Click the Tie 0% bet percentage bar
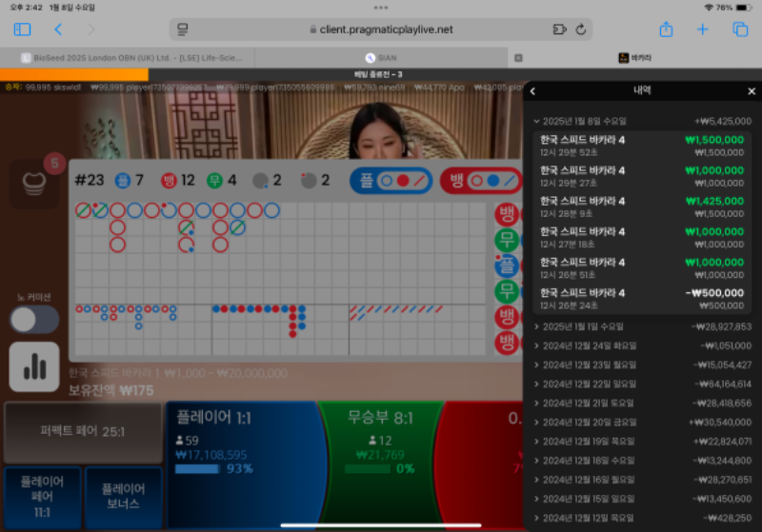The width and height of the screenshot is (762, 532). point(368,469)
